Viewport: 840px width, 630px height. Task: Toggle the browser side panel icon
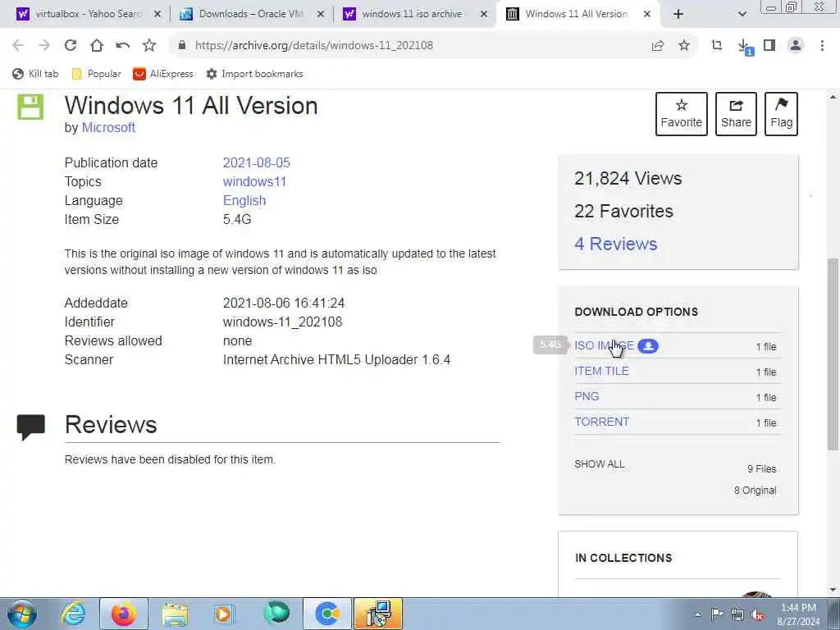769,46
